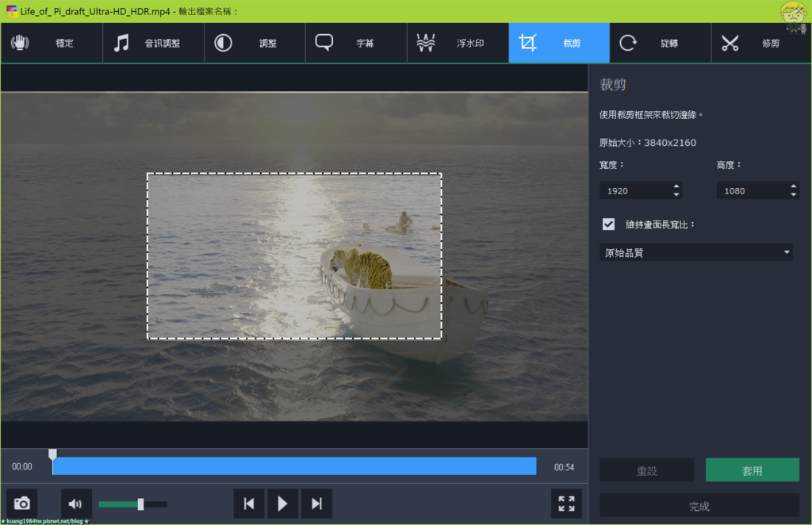
Task: Increase the height value with up arrow
Action: (x=793, y=186)
